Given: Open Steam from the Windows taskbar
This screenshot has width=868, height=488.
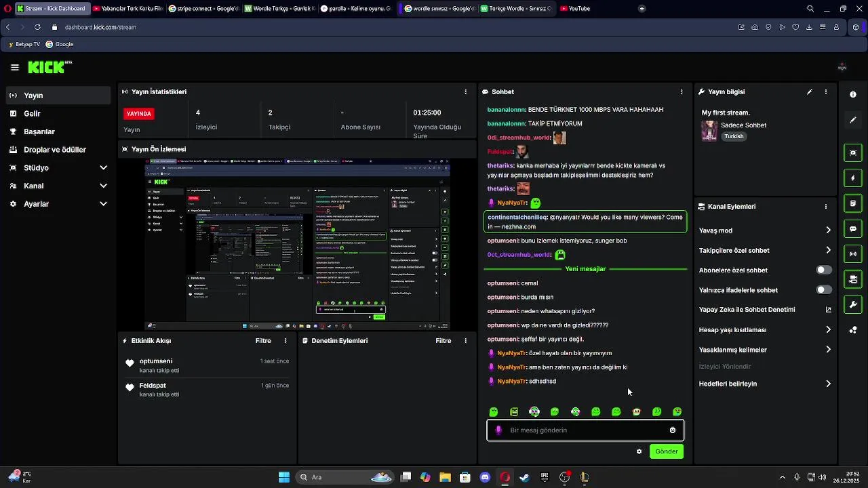Looking at the screenshot, I should 525,477.
